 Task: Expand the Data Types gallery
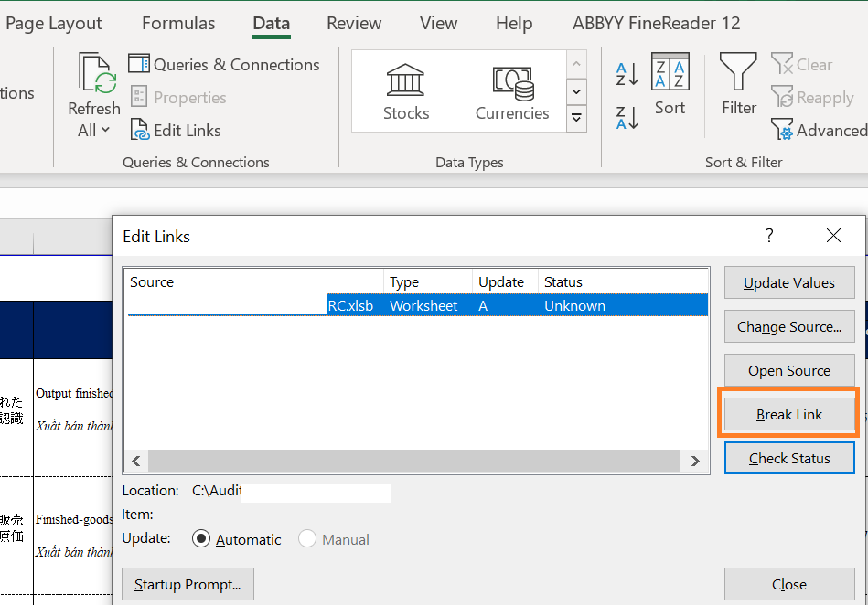point(576,117)
